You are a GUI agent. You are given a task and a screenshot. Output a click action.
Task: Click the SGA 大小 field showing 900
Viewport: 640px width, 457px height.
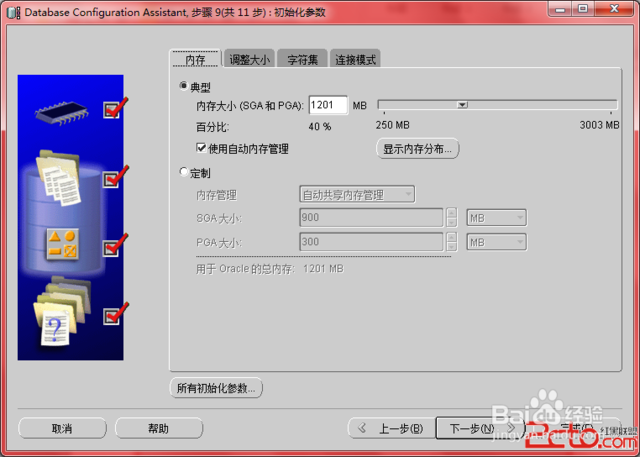point(371,217)
